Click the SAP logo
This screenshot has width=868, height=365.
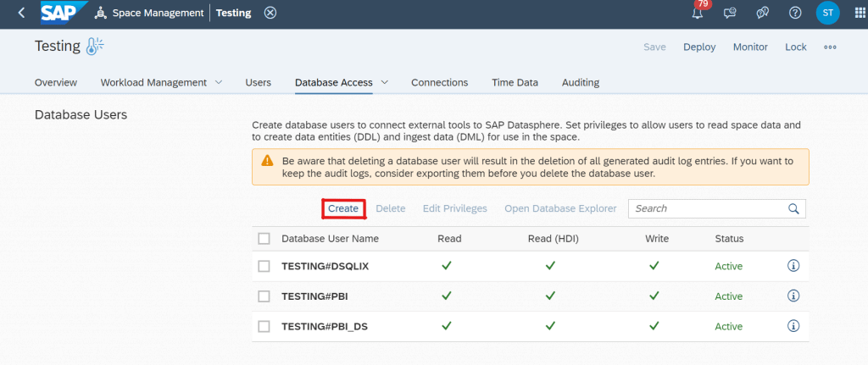64,13
